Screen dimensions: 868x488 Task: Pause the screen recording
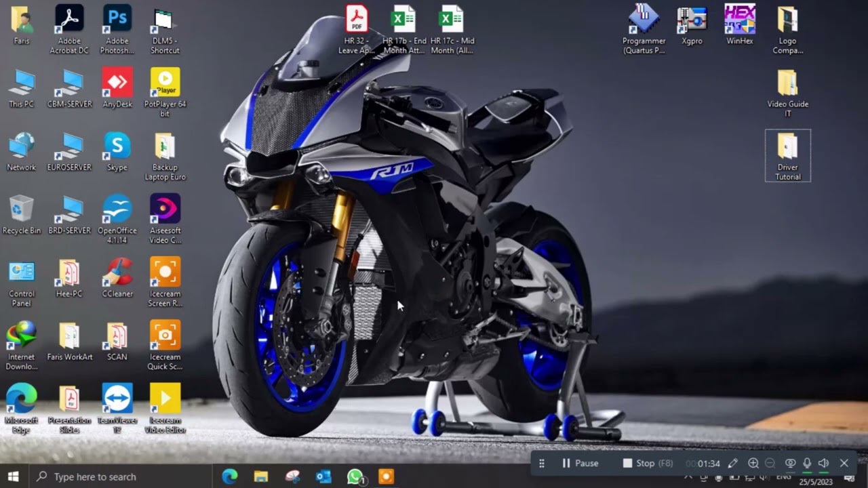pyautogui.click(x=580, y=463)
